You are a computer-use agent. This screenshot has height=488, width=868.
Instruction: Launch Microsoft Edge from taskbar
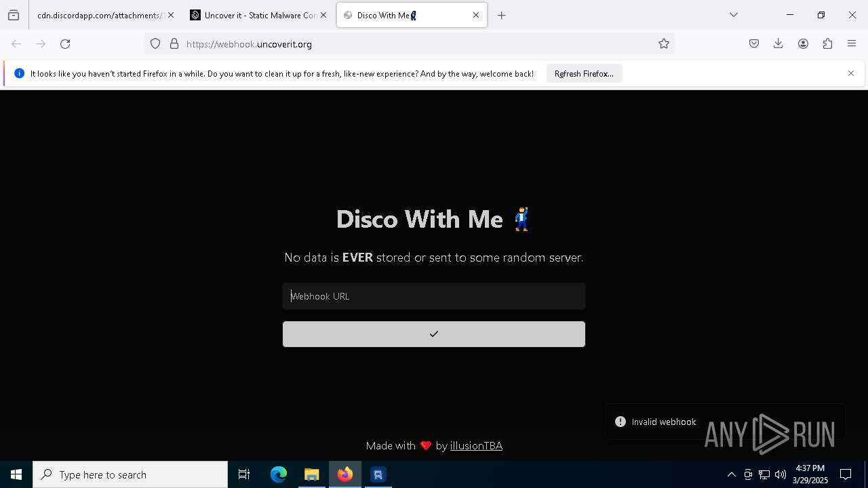279,474
